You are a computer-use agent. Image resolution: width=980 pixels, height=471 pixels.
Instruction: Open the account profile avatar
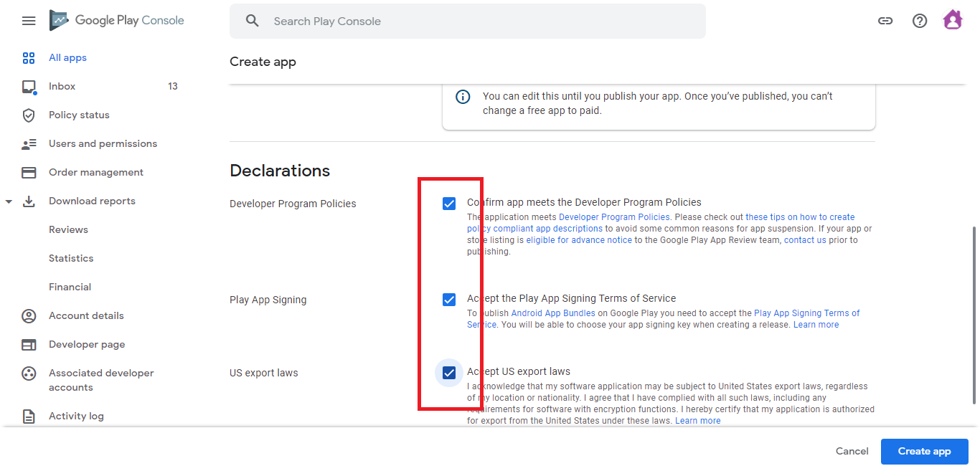(953, 20)
